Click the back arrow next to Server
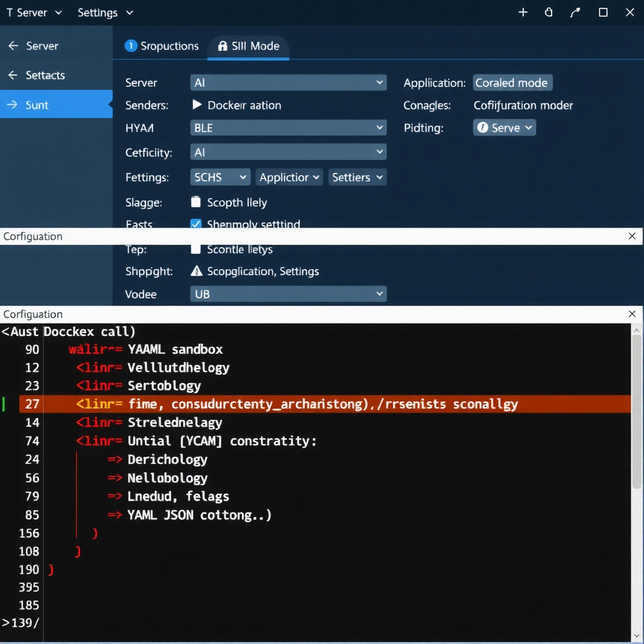This screenshot has width=644, height=644. 13,46
